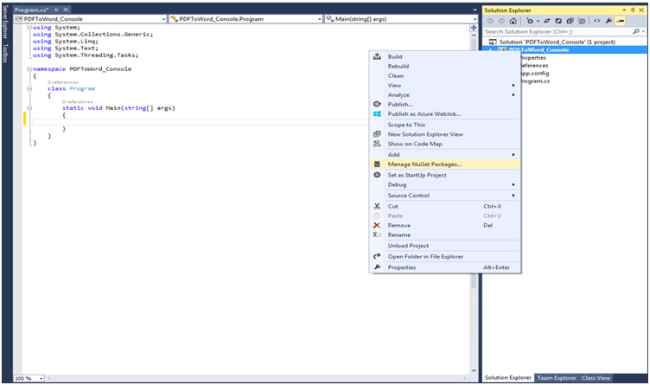Screen dimensions: 650x385
Task: Select Publish... in the context menu
Action: tap(445, 104)
